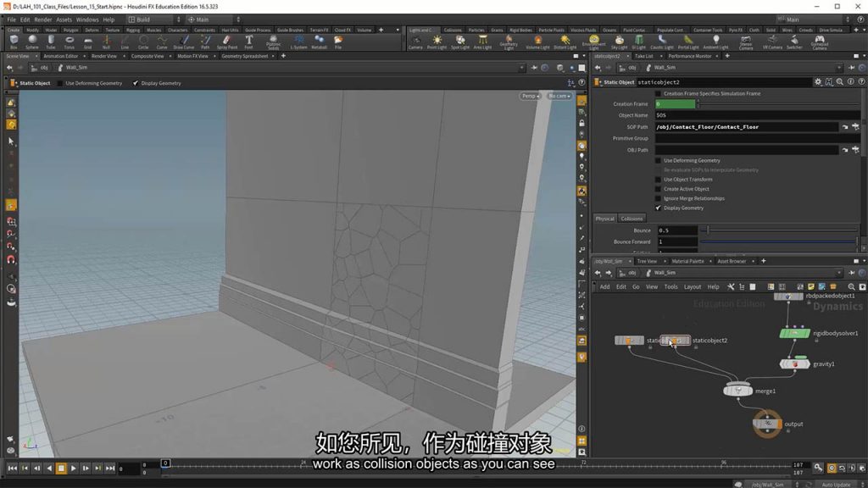Screen dimensions: 868x488
Task: Open the parameter panel gear menu
Action: pyautogui.click(x=818, y=82)
